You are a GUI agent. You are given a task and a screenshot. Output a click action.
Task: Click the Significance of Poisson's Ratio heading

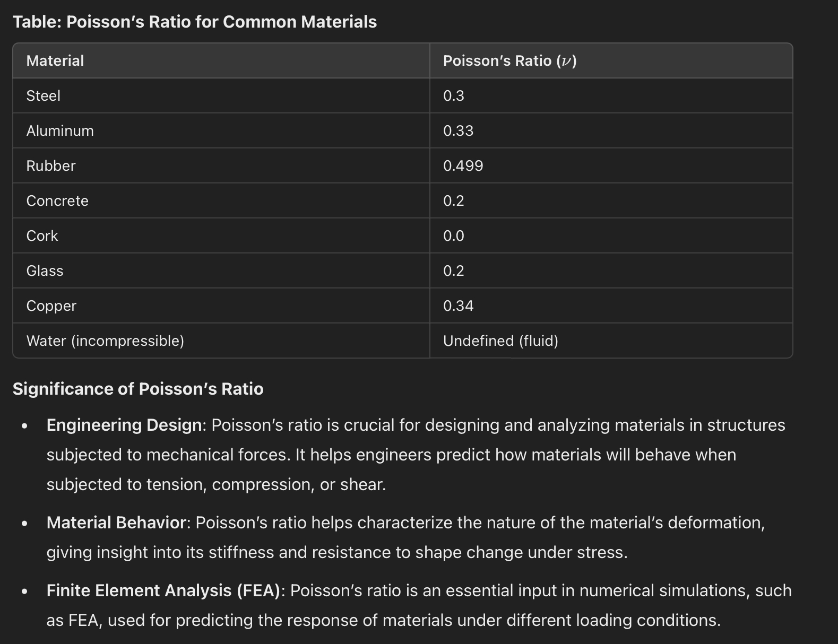pos(138,389)
